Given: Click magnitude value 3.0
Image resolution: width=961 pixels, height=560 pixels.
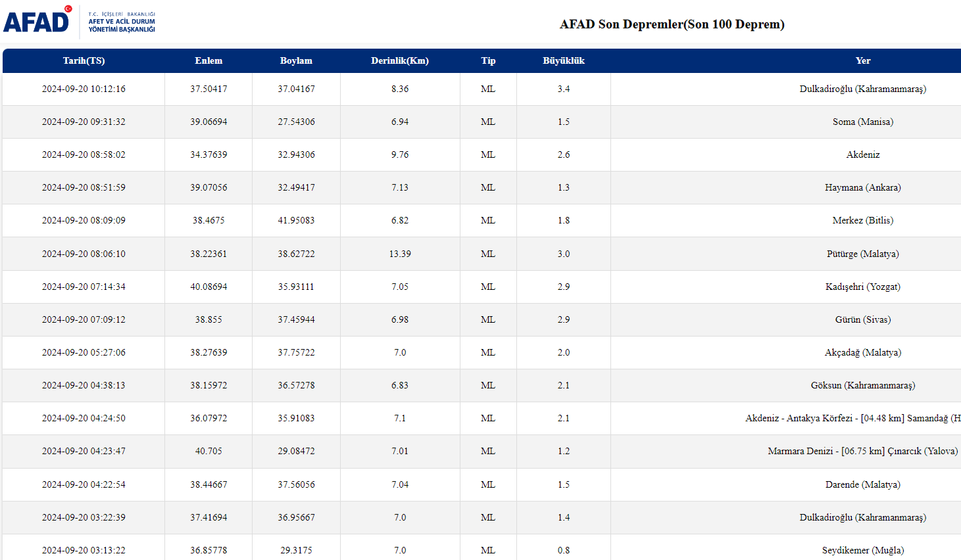Looking at the screenshot, I should pos(564,254).
